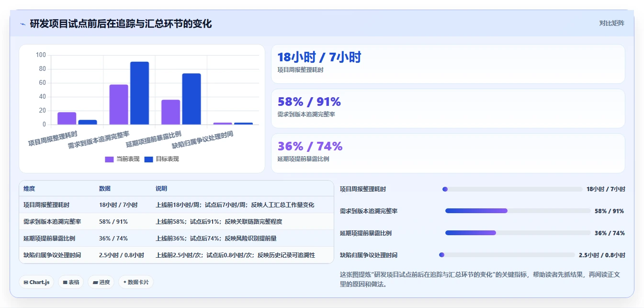Click the 项目周报整理耗时 progress bar
The width and height of the screenshot is (644, 308).
tap(512, 189)
